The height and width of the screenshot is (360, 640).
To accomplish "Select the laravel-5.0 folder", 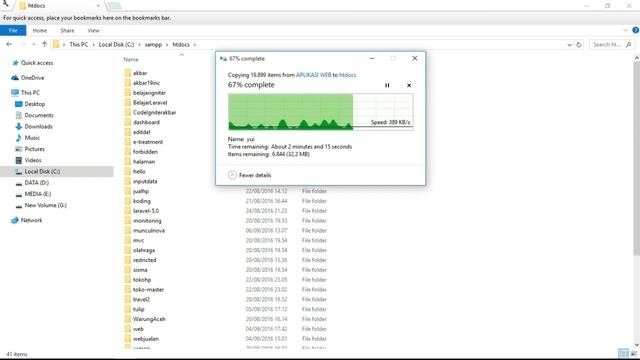I will (x=142, y=211).
